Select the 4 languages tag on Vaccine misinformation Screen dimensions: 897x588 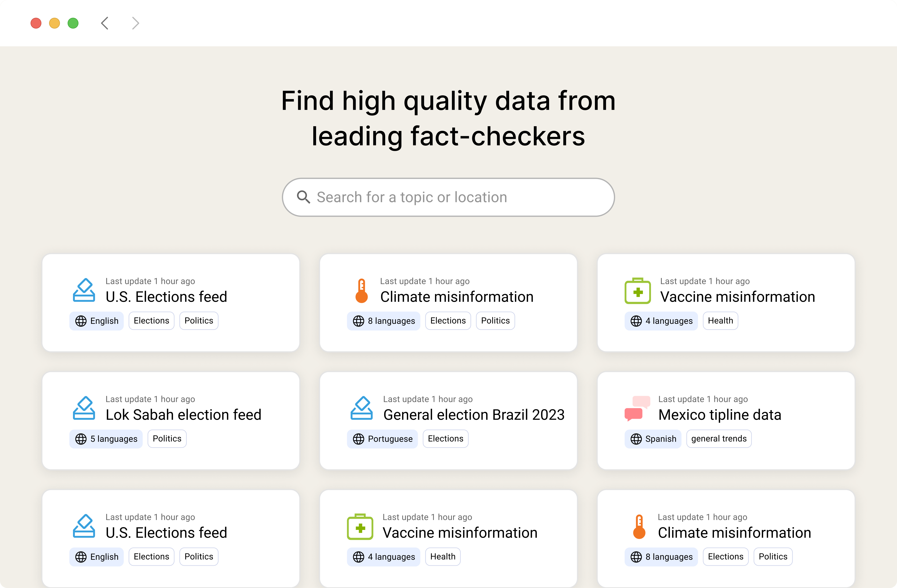661,320
